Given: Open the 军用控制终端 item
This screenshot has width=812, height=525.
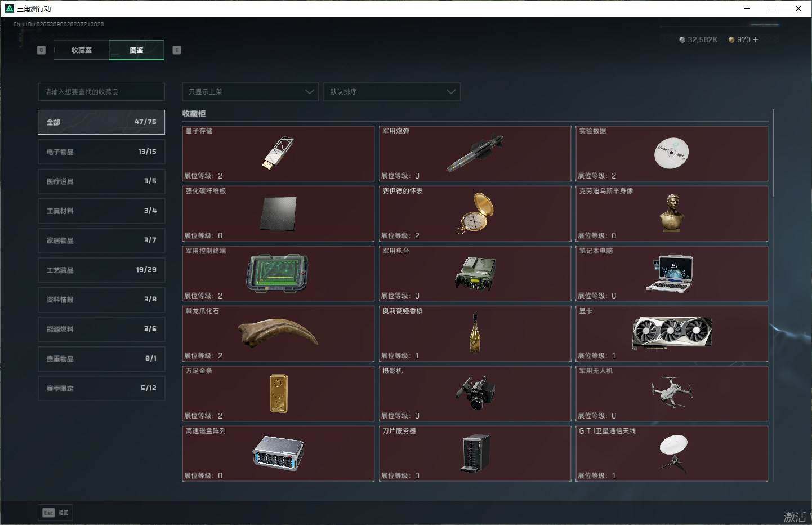Looking at the screenshot, I should pos(278,273).
